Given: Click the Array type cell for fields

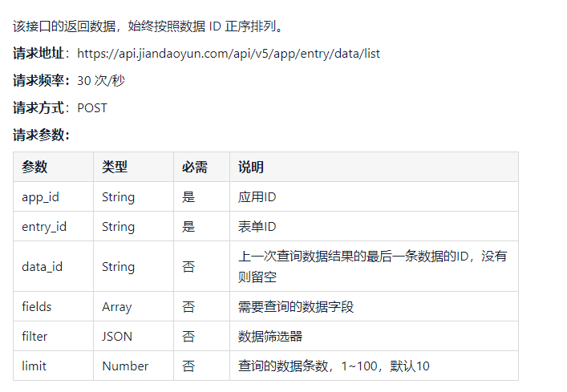Looking at the screenshot, I should (x=133, y=307).
